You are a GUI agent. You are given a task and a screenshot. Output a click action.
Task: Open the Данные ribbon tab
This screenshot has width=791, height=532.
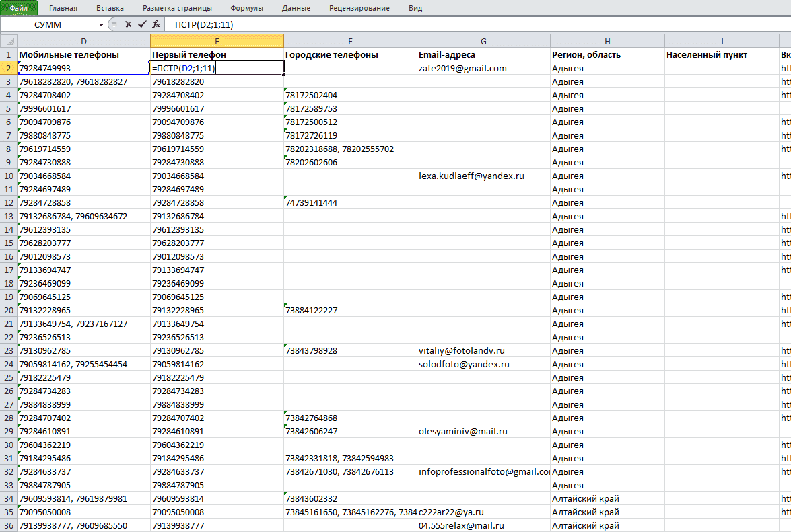pyautogui.click(x=296, y=8)
